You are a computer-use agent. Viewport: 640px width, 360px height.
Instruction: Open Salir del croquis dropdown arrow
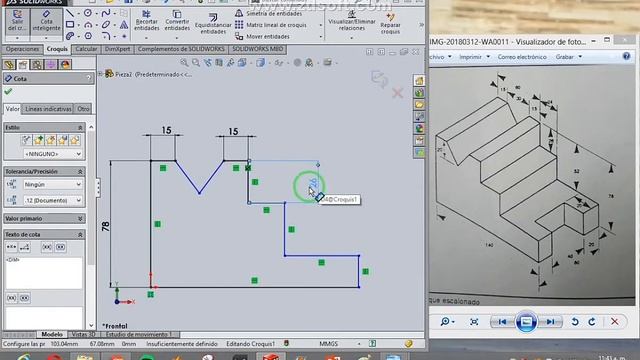coord(17,38)
